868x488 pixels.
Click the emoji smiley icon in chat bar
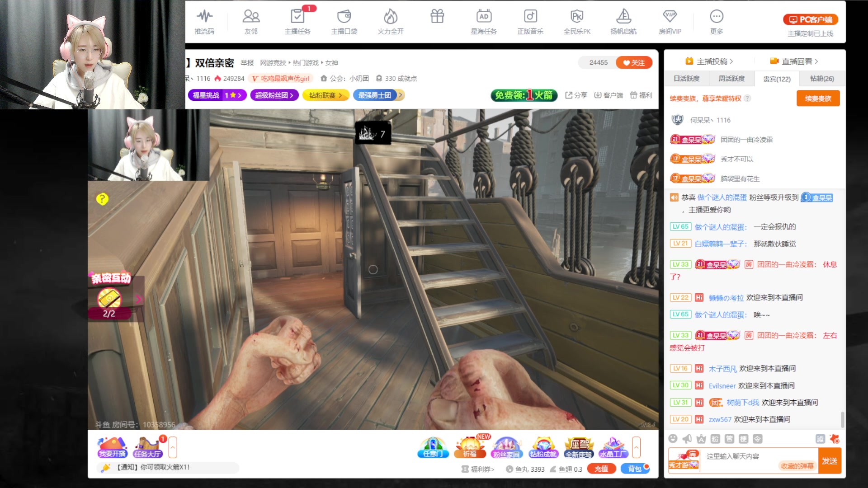[x=673, y=439]
